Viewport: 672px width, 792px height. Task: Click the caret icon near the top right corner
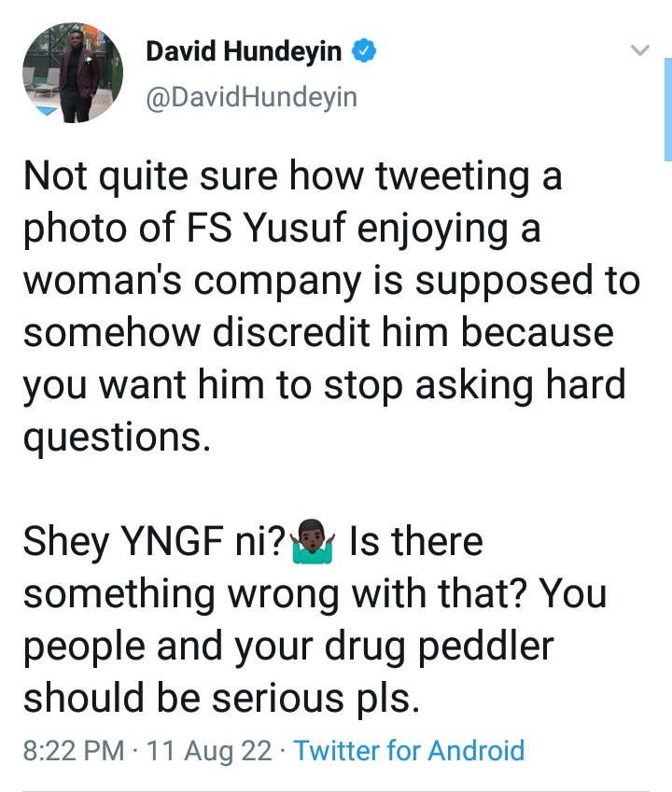click(638, 49)
